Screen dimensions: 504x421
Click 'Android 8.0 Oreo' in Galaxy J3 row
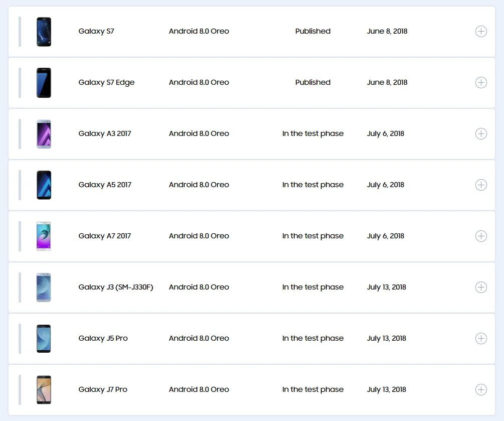(x=199, y=287)
